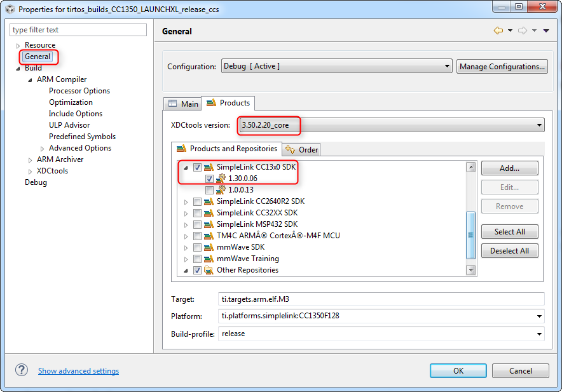Open the Build-profile dropdown

coord(381,334)
